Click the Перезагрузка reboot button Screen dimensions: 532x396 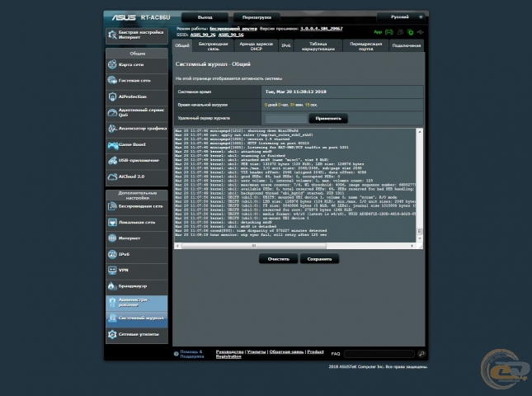pyautogui.click(x=257, y=17)
